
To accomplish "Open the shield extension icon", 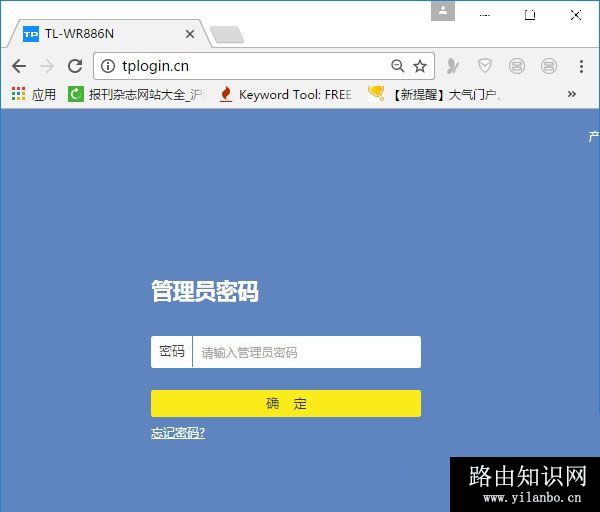I will (x=485, y=66).
